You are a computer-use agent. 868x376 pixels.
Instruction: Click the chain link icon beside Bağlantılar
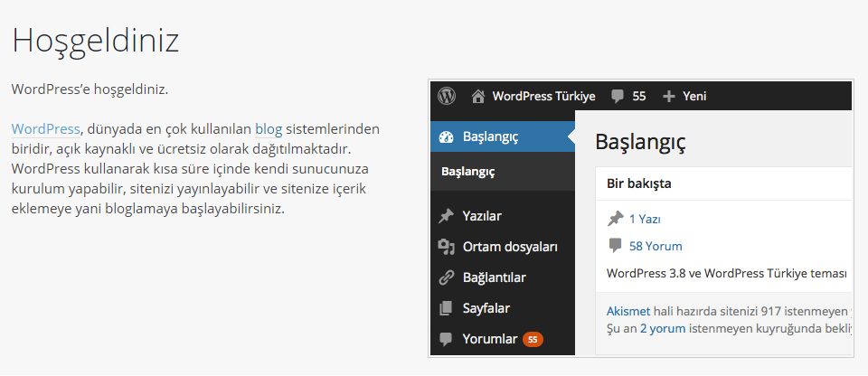[446, 277]
